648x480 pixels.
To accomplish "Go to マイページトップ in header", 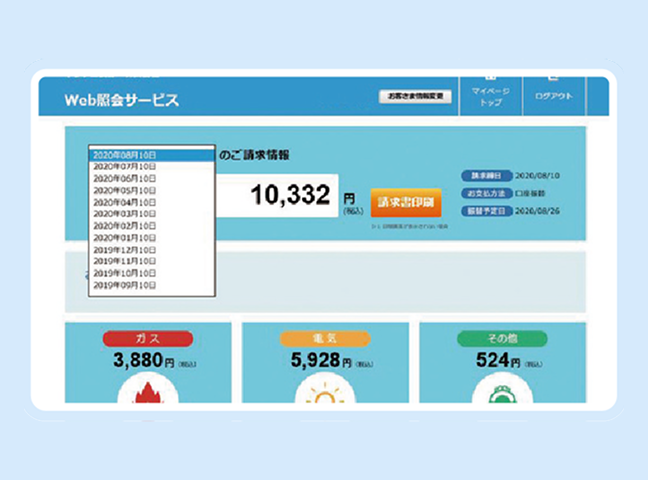I will tap(491, 96).
